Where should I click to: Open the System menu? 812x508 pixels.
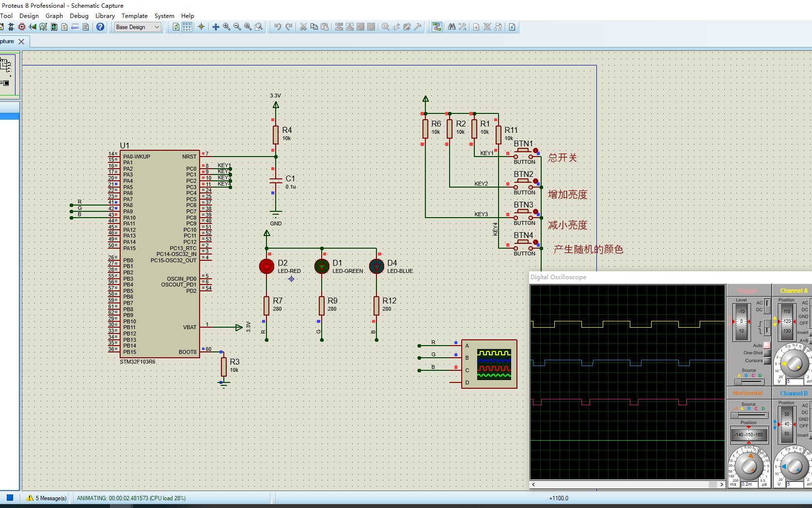[x=164, y=16]
